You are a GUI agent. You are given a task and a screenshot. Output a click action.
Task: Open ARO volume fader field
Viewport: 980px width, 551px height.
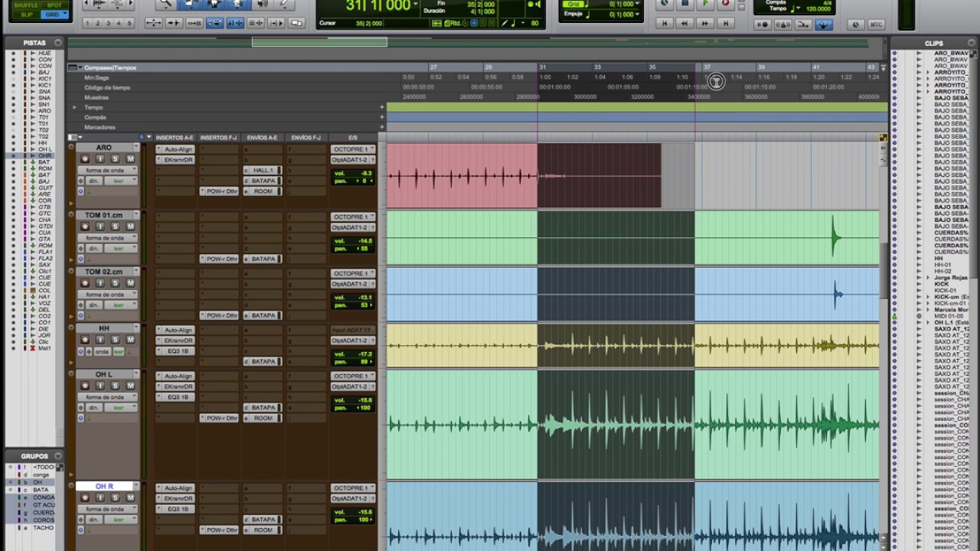[353, 174]
